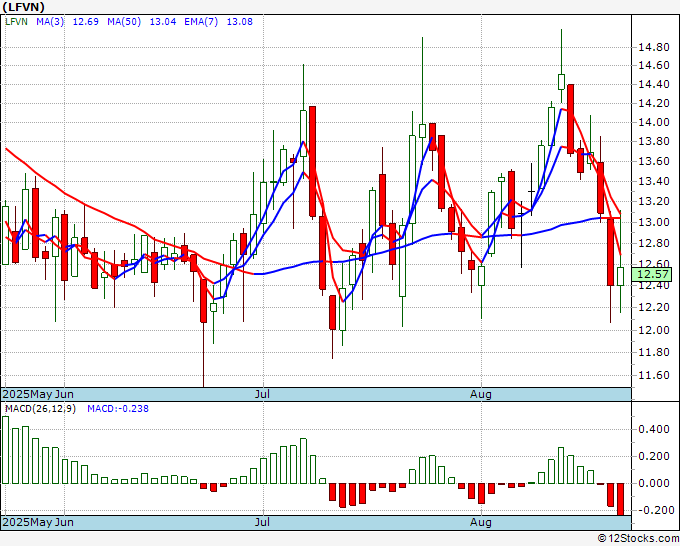The width and height of the screenshot is (680, 546).
Task: Click the current price tag 12.57
Action: 652,274
